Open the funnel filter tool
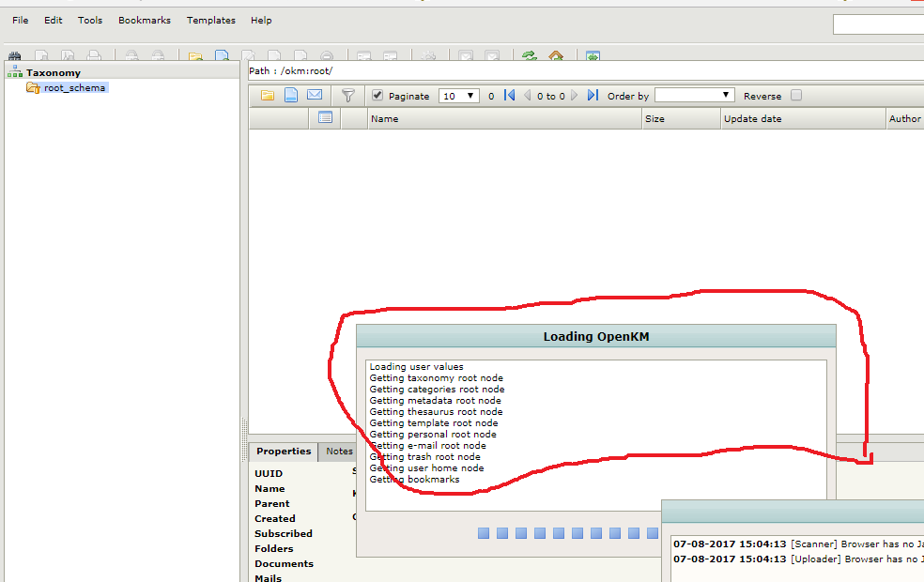Viewport: 924px width, 582px height. [347, 96]
